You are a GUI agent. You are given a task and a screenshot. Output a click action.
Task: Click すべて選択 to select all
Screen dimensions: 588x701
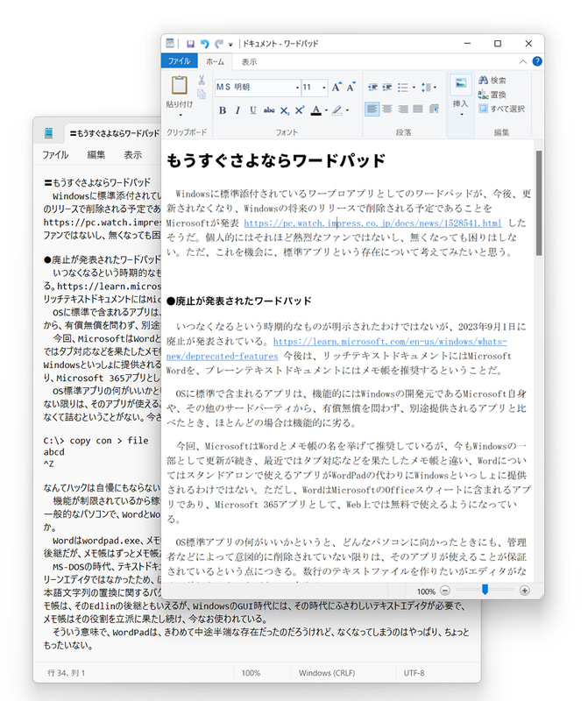click(502, 109)
